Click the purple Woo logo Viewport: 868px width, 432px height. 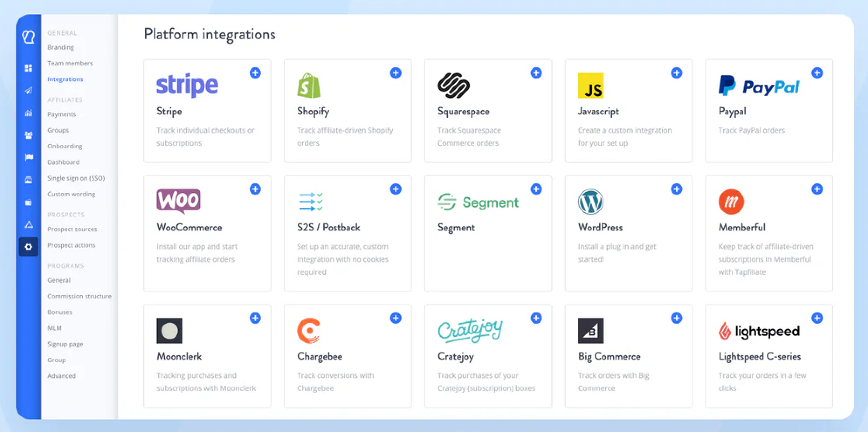[x=179, y=201]
